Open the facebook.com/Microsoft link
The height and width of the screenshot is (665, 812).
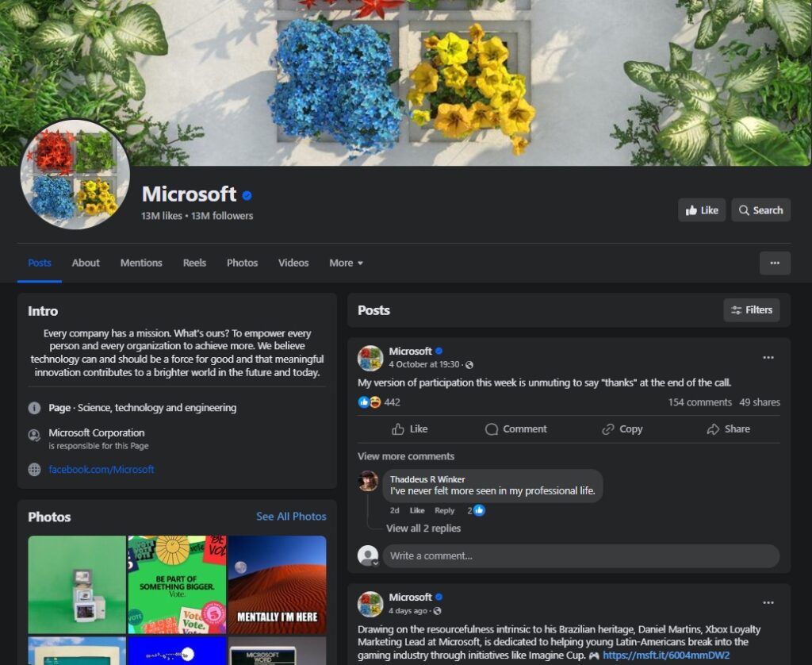point(101,470)
